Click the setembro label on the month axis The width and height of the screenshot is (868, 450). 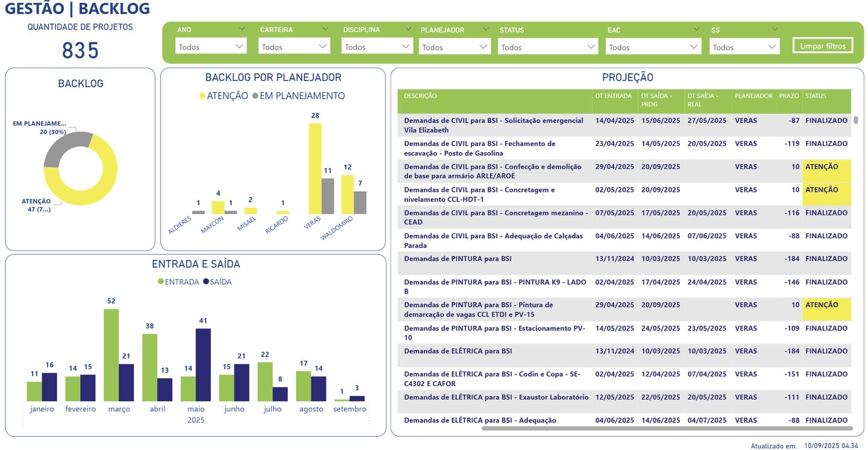click(350, 409)
